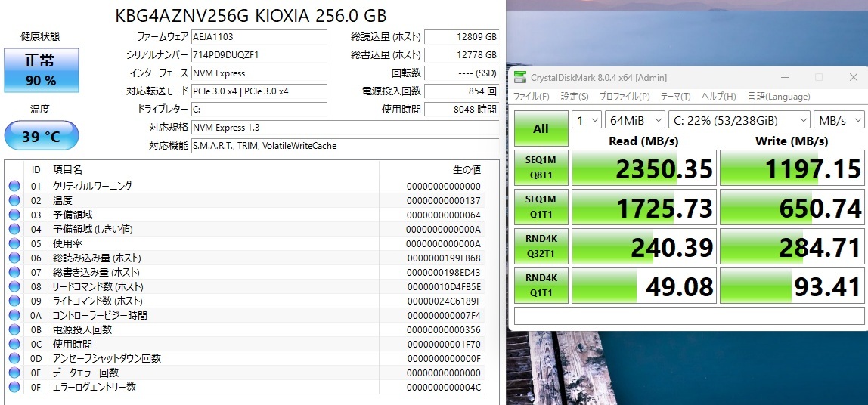Click blue status orb for アンセーフシャットダウン回数 row
Image resolution: width=868 pixels, height=405 pixels.
point(14,358)
